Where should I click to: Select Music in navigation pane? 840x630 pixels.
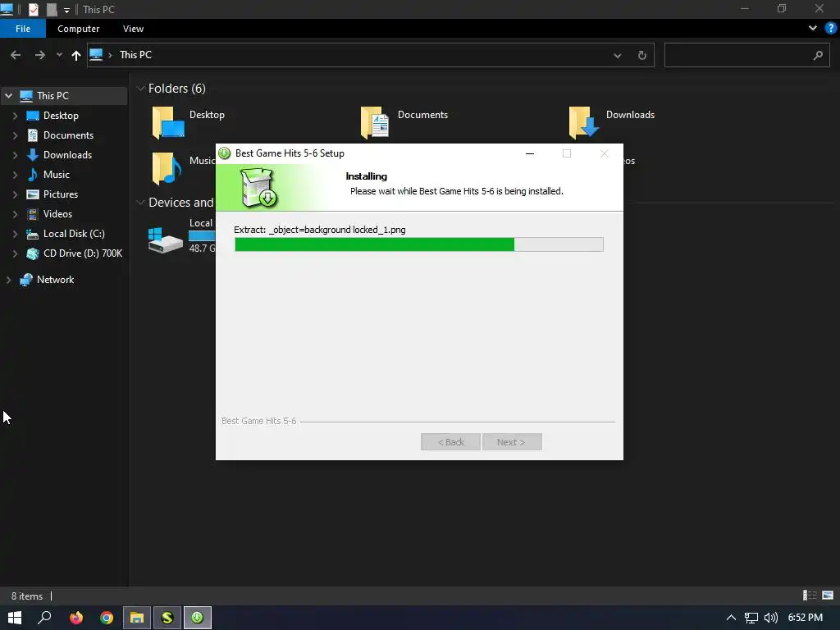tap(57, 175)
